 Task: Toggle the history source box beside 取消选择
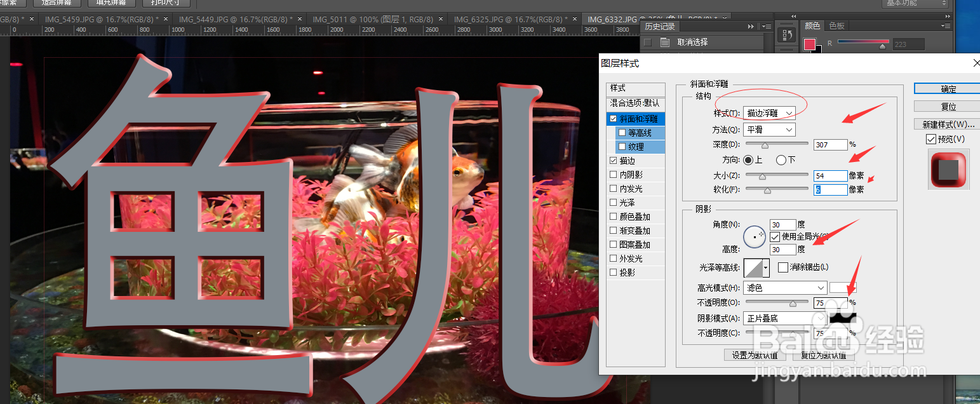(648, 43)
